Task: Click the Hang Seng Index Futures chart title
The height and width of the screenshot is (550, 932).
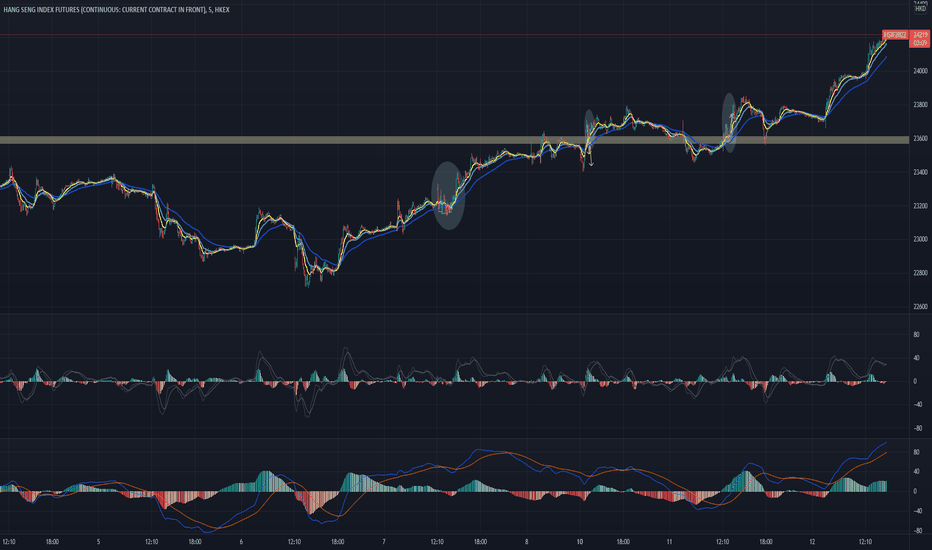Action: point(116,10)
